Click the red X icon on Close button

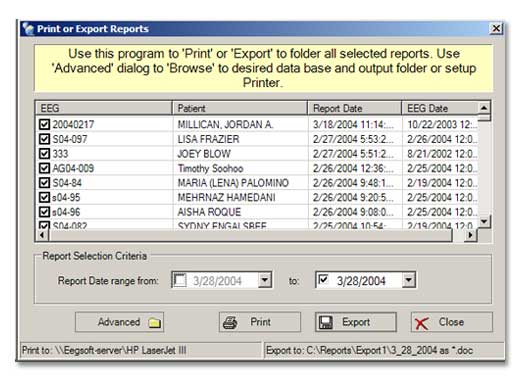coord(422,323)
